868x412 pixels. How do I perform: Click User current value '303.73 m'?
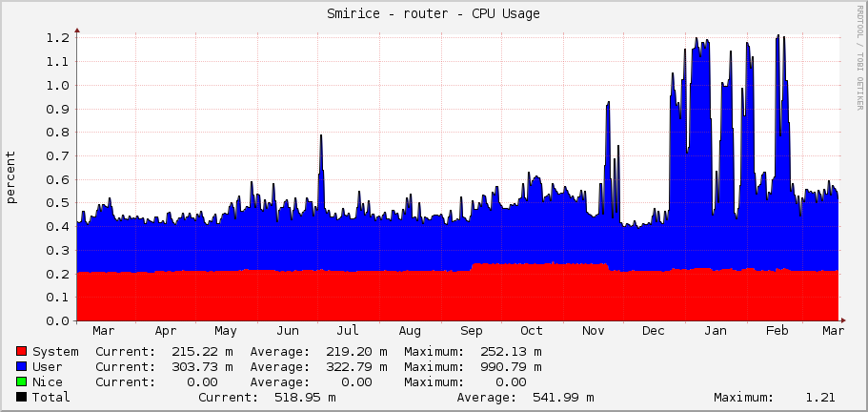203,366
